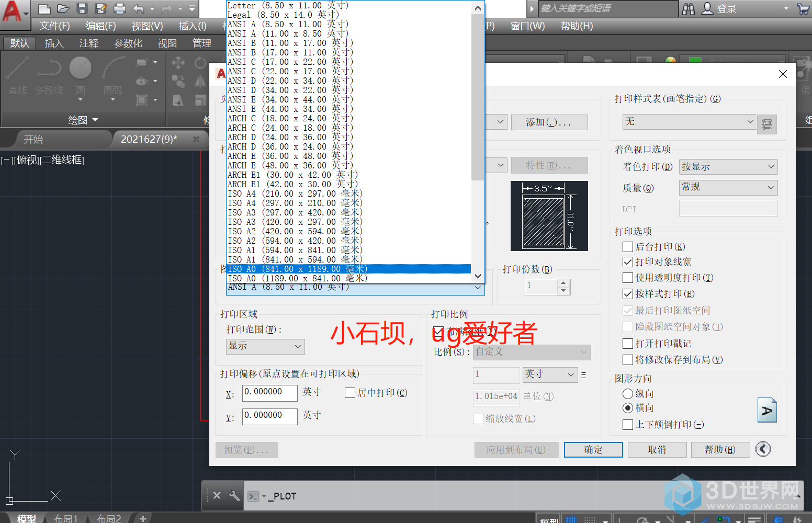Open the 编辑(E) menu
This screenshot has width=812, height=523.
tap(100, 26)
